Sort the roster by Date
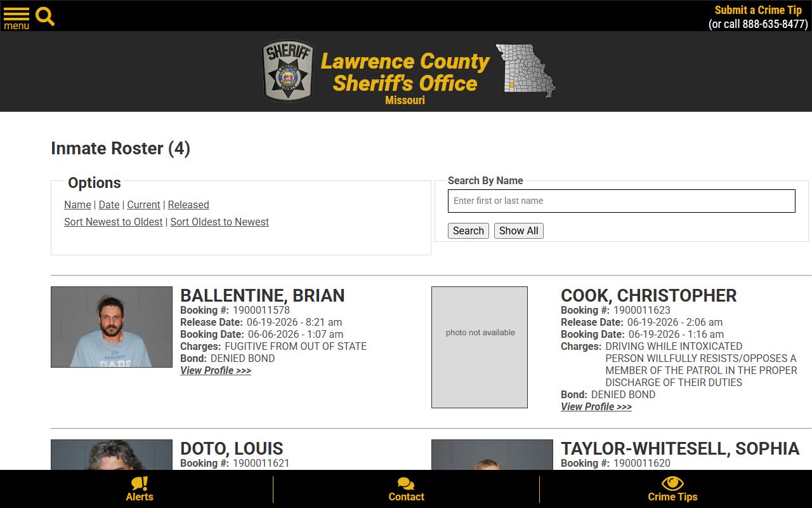812x508 pixels. pyautogui.click(x=109, y=204)
